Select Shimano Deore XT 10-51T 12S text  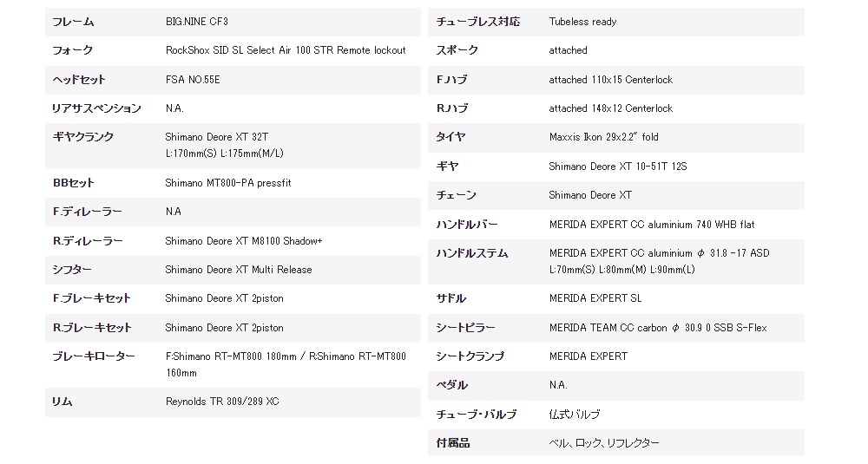click(618, 167)
